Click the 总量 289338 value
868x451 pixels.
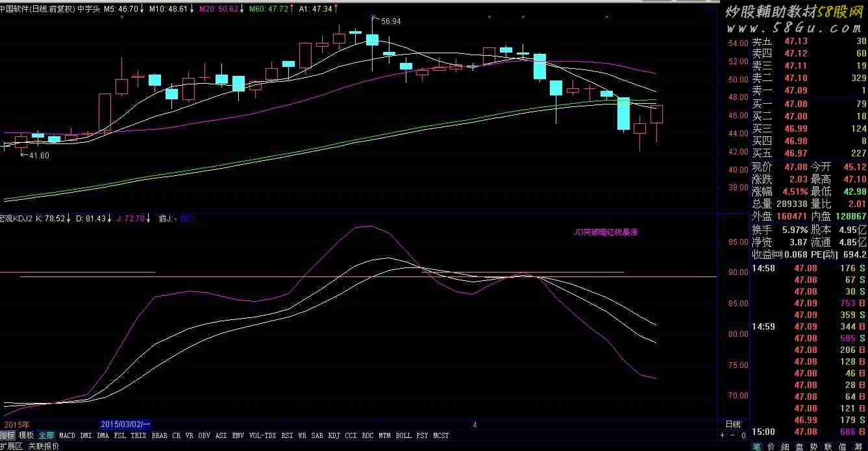tap(792, 204)
